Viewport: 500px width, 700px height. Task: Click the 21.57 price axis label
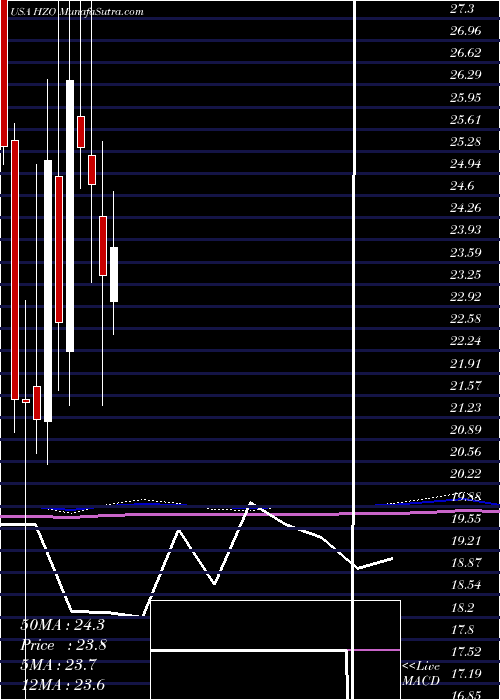[x=466, y=385]
